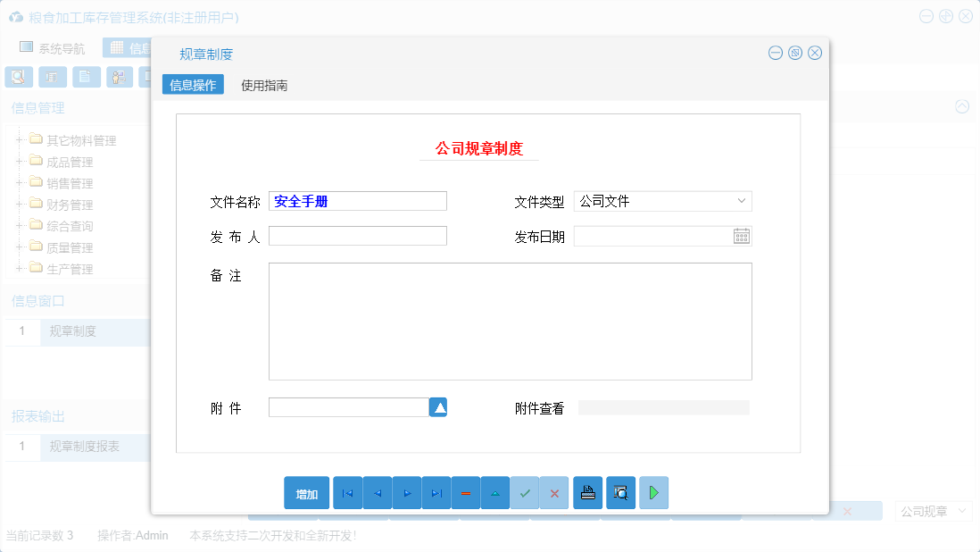Select the print icon on the record toolbar
980x552 pixels.
[587, 492]
